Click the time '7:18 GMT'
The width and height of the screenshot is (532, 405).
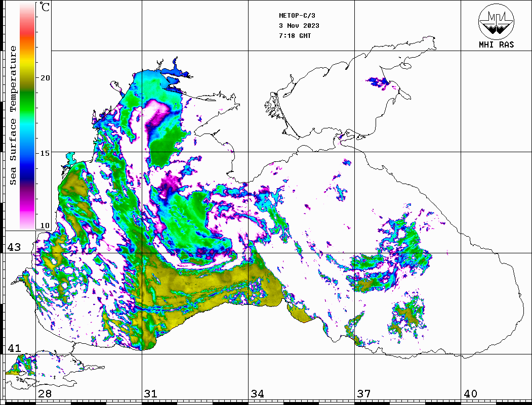(295, 36)
